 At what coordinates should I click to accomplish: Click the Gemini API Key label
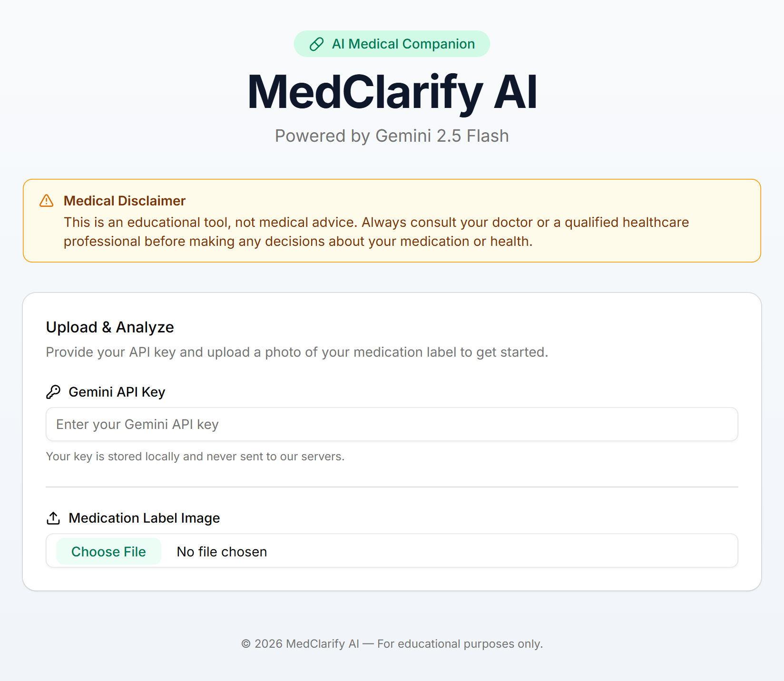pyautogui.click(x=117, y=392)
